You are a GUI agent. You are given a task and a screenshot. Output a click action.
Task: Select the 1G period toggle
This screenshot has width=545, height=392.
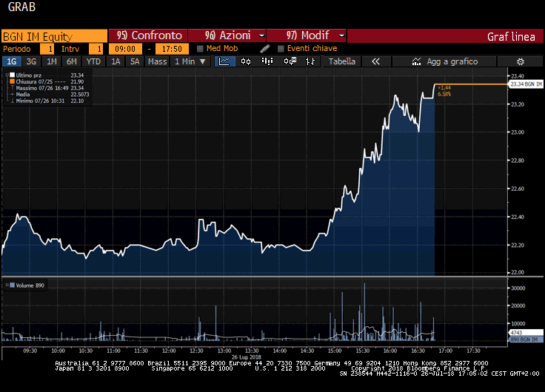click(12, 61)
